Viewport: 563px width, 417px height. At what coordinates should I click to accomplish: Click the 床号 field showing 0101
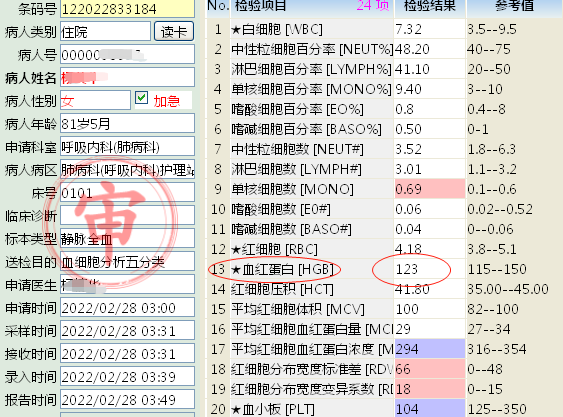pos(127,193)
